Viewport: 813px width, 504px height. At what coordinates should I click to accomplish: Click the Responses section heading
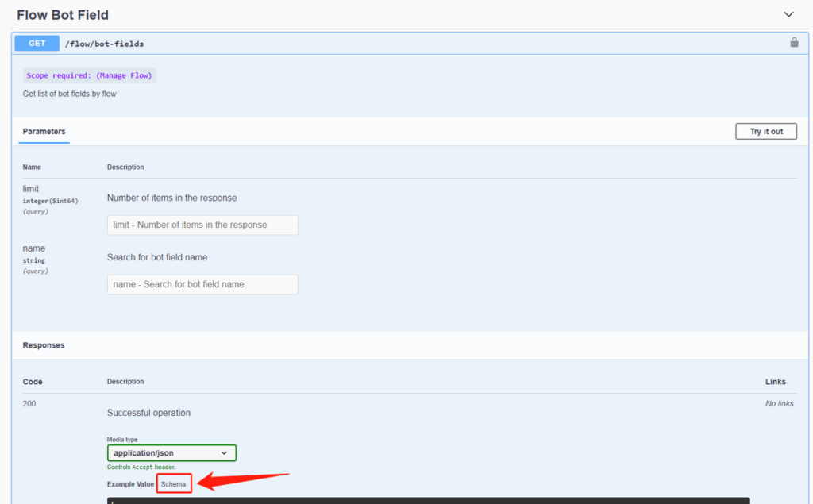tap(44, 346)
